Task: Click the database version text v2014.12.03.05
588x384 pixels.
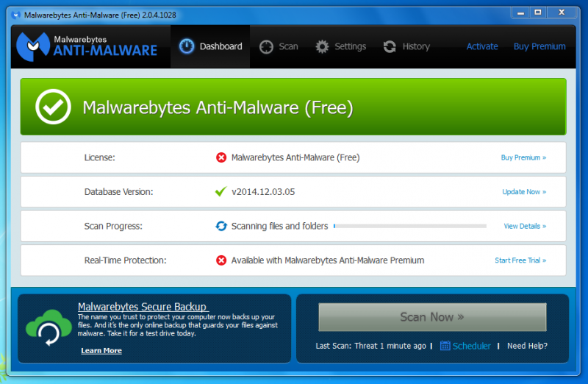Action: pyautogui.click(x=263, y=192)
